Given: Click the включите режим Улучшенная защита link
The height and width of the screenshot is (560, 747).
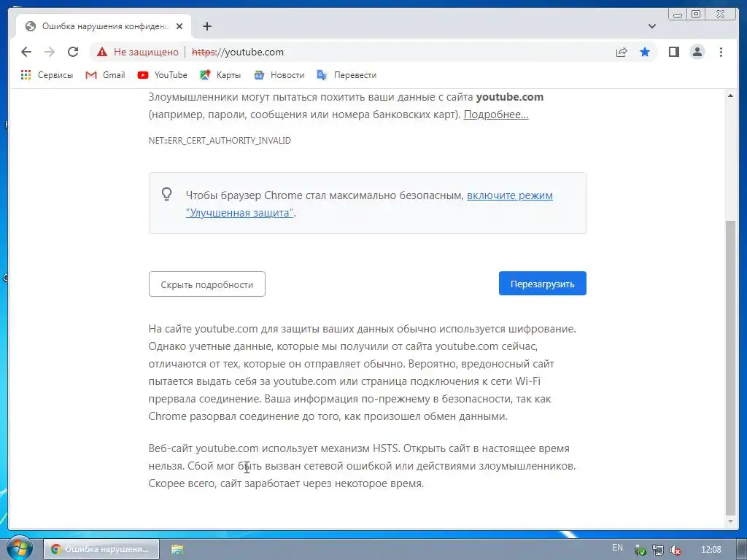Looking at the screenshot, I should 369,204.
